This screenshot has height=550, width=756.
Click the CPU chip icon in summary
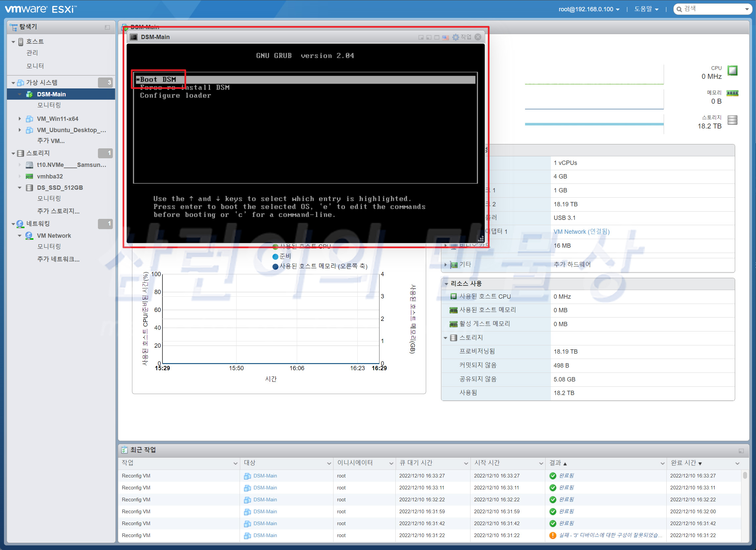pos(732,71)
